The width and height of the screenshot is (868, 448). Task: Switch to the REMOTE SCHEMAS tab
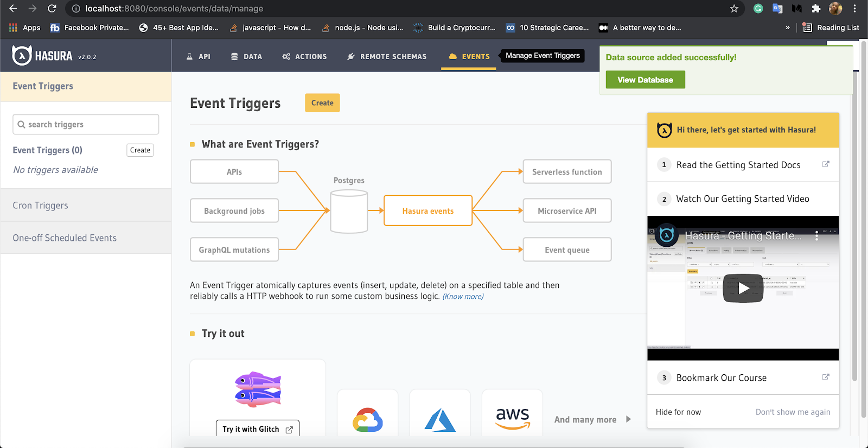387,56
